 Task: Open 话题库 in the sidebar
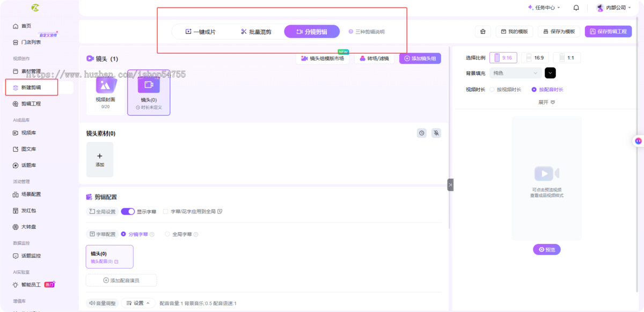click(x=28, y=165)
